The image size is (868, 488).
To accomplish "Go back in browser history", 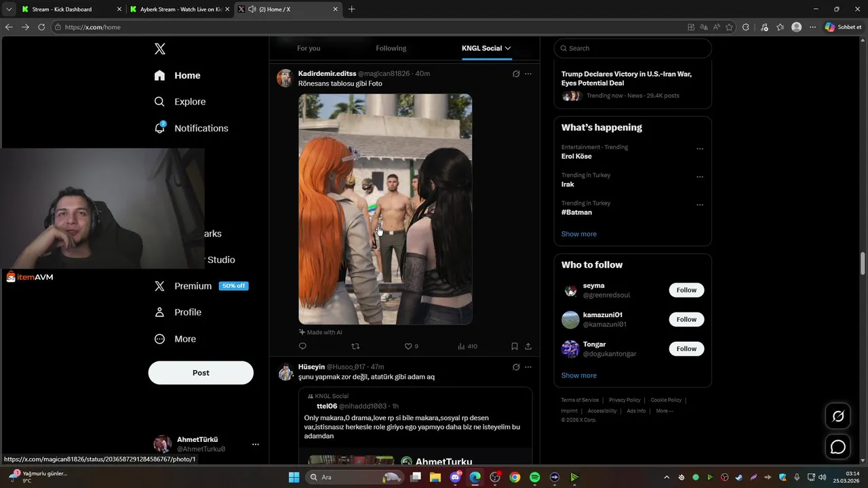I will click(x=9, y=27).
